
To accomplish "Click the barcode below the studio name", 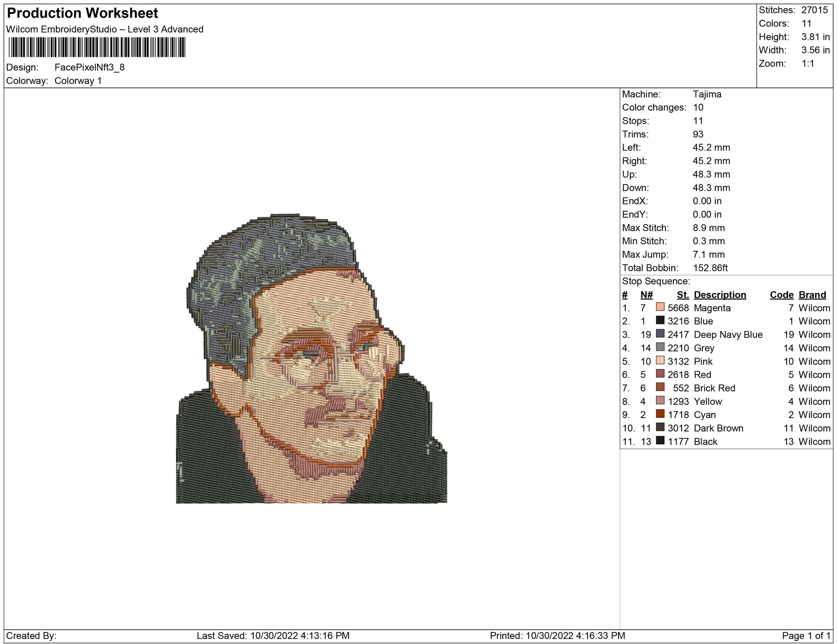I will click(x=97, y=47).
